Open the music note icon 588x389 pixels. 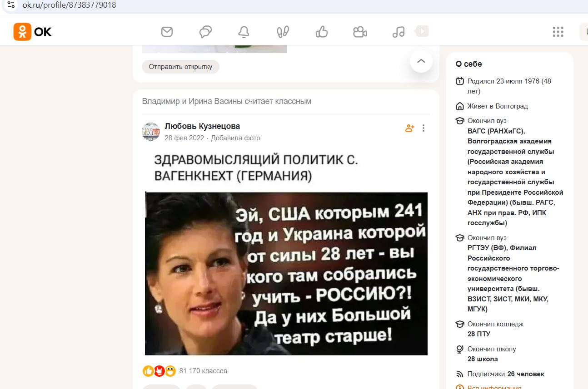point(399,32)
